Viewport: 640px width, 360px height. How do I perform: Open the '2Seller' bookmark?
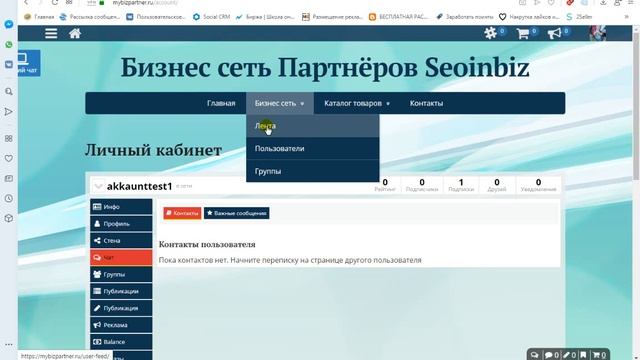coord(579,17)
